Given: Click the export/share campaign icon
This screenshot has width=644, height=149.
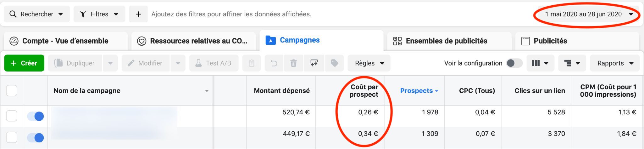Looking at the screenshot, I should [x=314, y=63].
